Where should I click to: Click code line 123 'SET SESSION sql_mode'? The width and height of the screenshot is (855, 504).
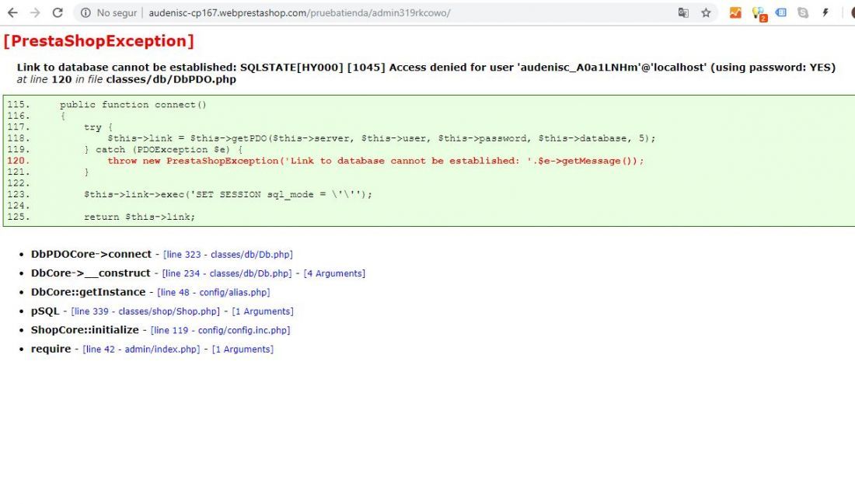[x=228, y=194]
